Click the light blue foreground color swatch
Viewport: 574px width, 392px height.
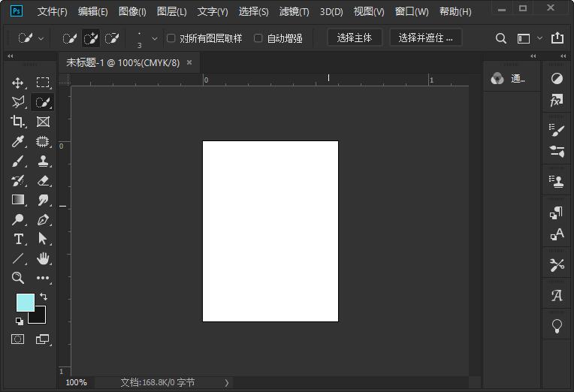25,302
